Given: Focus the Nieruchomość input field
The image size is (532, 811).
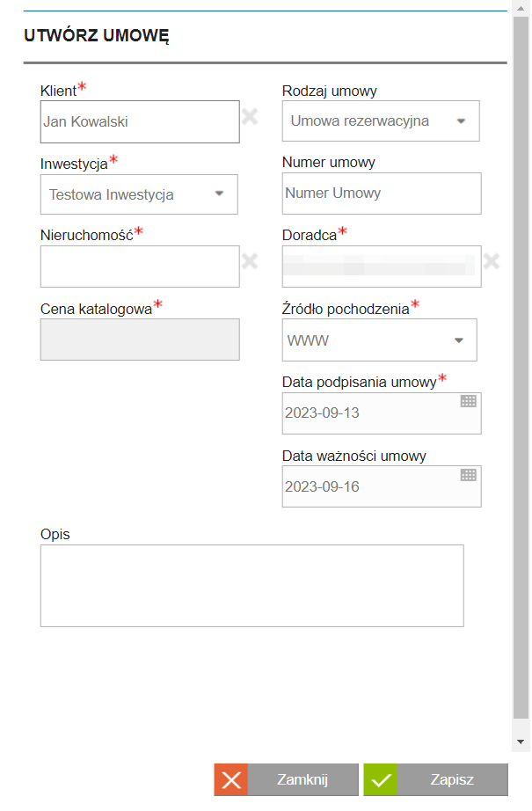Looking at the screenshot, I should [140, 267].
